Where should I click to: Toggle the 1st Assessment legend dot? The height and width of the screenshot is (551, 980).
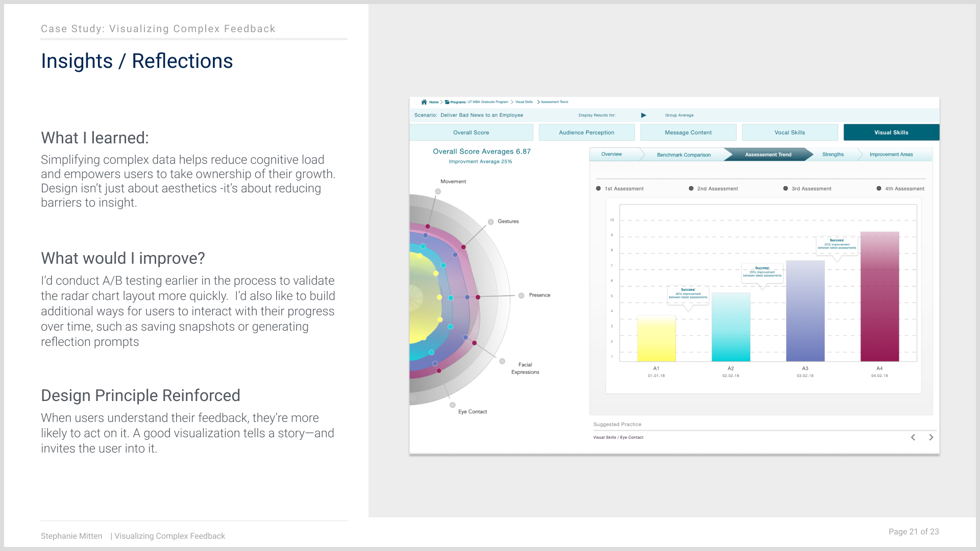598,189
